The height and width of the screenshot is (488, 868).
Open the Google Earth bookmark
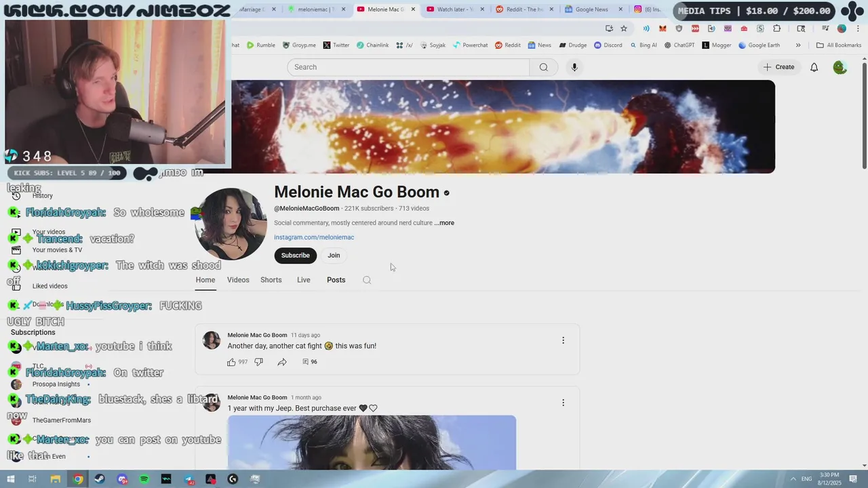pyautogui.click(x=759, y=45)
